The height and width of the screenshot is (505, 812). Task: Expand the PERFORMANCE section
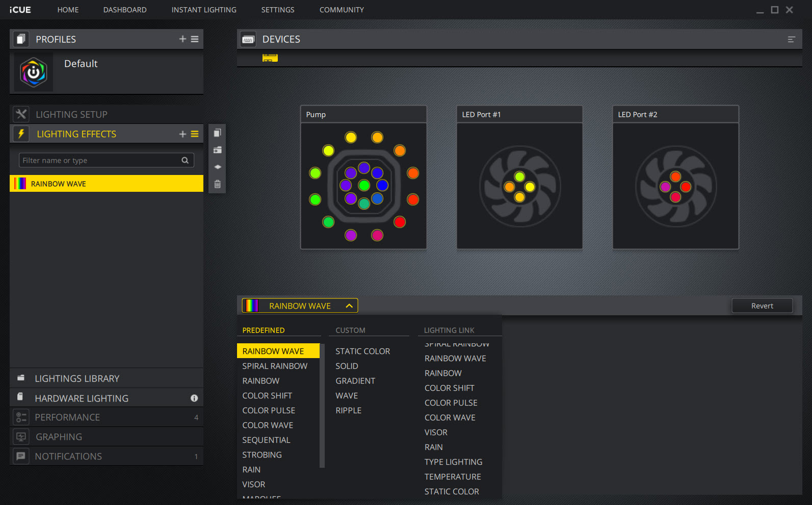(107, 417)
